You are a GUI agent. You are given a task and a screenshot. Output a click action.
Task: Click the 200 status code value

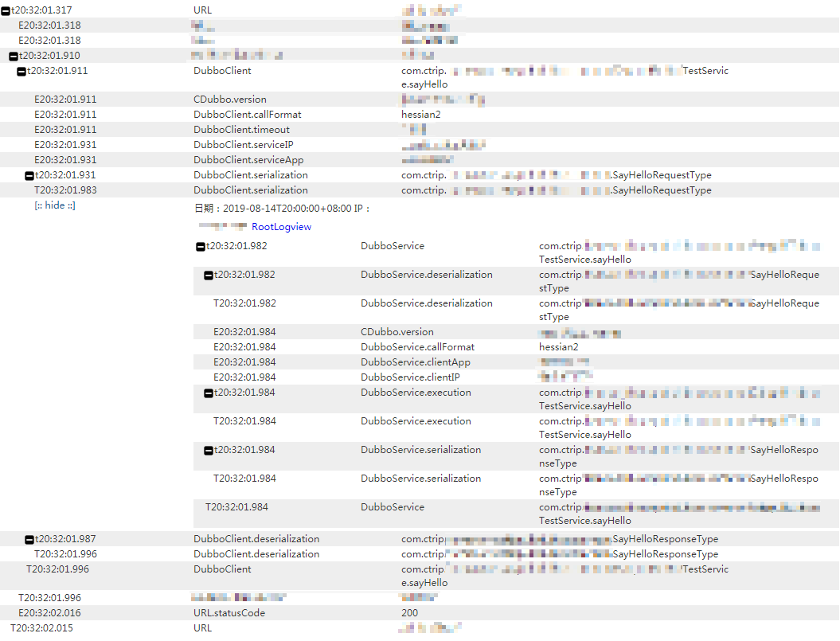pos(409,612)
